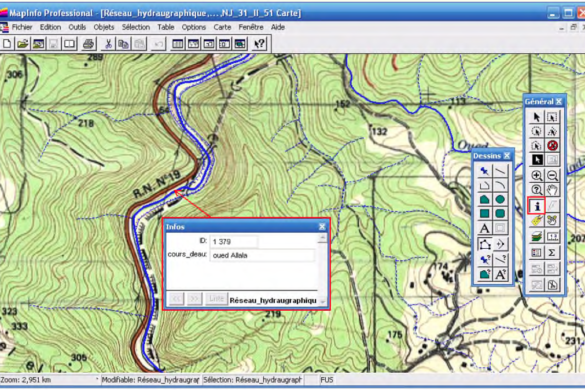585x390 pixels.
Task: Toggle the Reshape nodes tool in Dessins
Action: [x=484, y=244]
